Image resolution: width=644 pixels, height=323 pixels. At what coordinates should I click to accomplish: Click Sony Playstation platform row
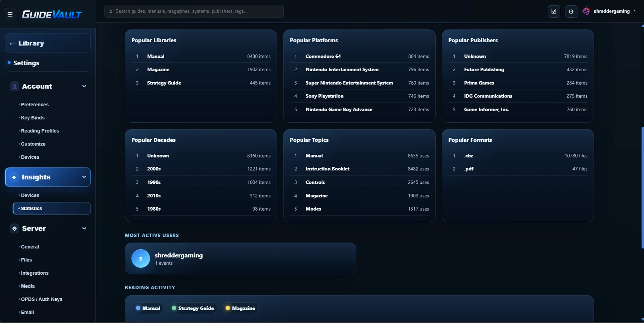coord(359,96)
